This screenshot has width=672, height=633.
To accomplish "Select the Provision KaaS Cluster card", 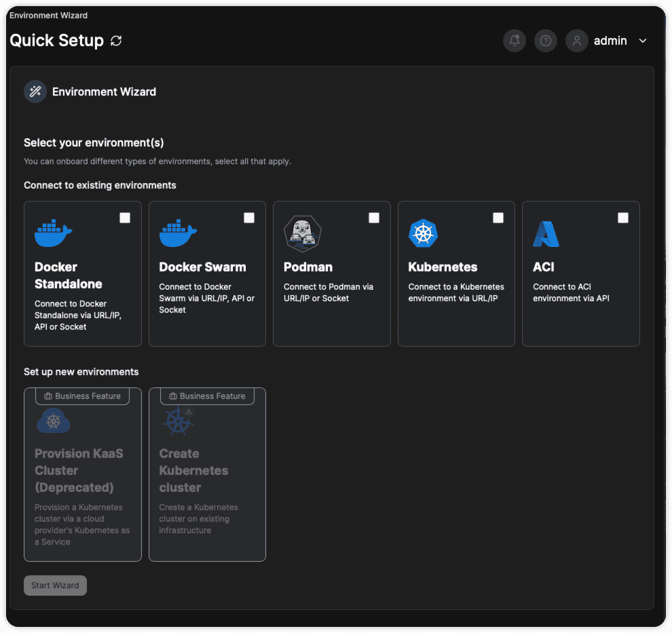I will (82, 475).
